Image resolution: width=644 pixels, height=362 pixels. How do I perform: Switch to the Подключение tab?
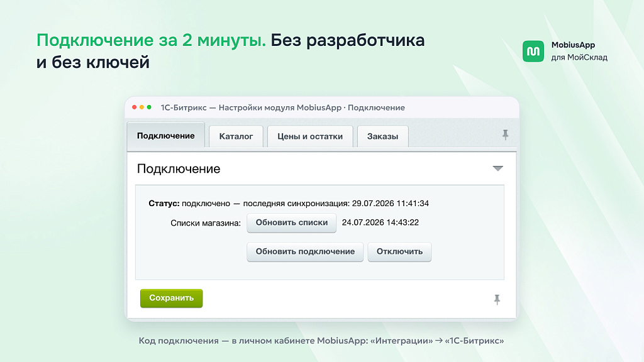point(165,136)
